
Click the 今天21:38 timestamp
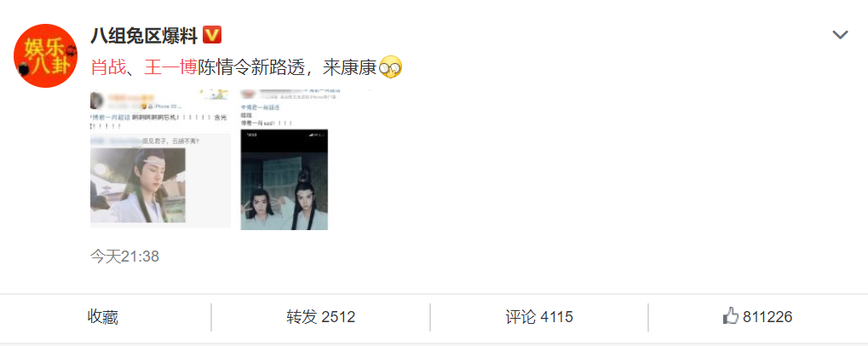pos(124,257)
